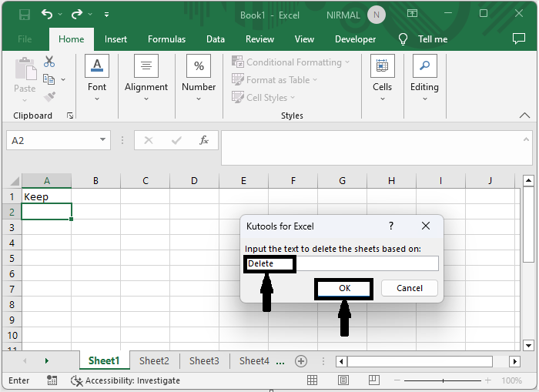
Task: Expand the Number group
Action: click(x=199, y=78)
